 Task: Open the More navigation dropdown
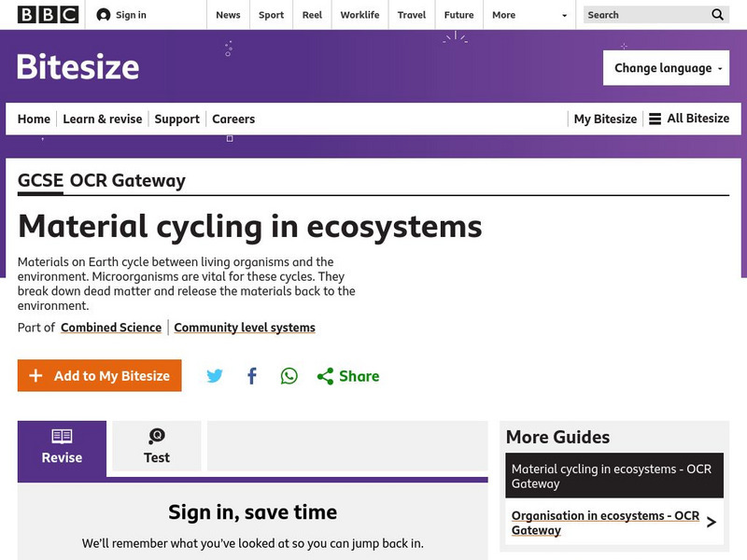point(529,15)
